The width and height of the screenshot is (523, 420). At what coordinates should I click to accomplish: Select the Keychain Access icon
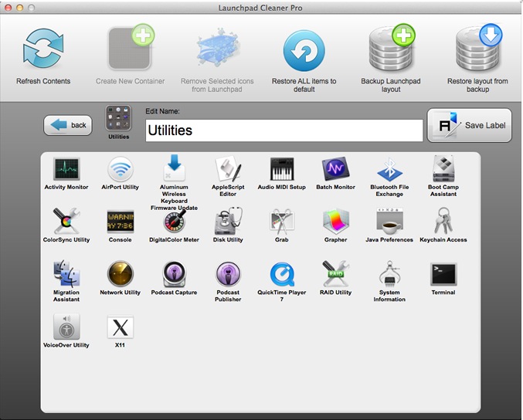click(443, 222)
